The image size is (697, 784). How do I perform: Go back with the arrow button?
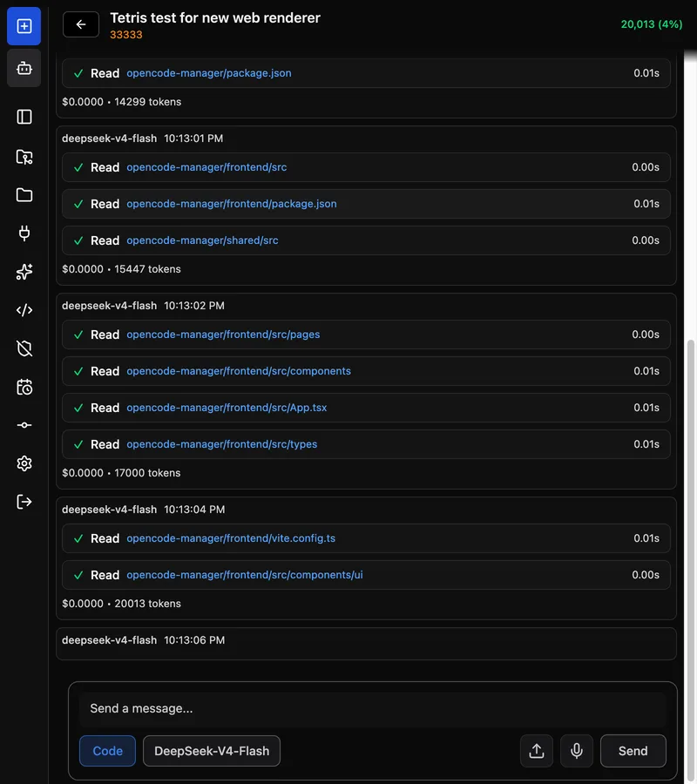(81, 24)
